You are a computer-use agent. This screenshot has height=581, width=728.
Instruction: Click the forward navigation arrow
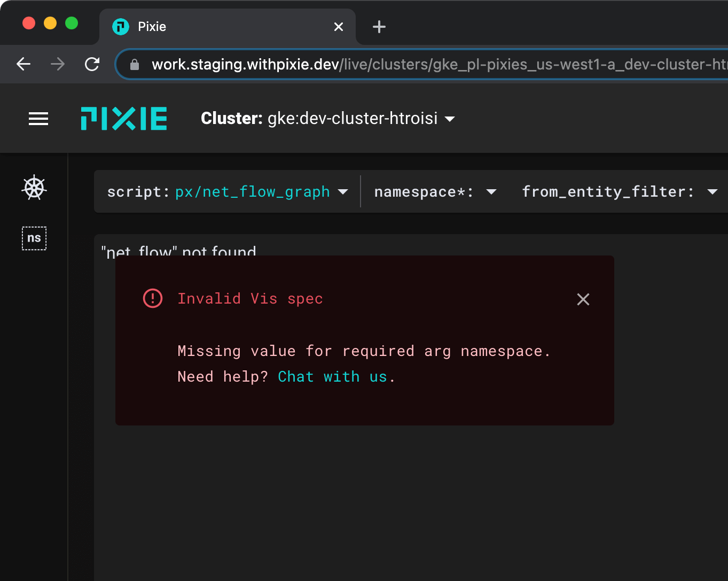click(58, 65)
